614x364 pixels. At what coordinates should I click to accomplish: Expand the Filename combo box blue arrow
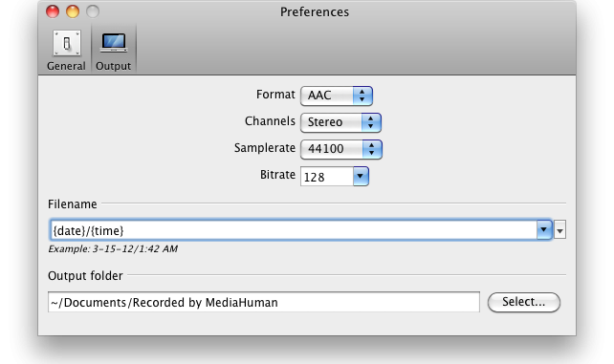tap(544, 230)
